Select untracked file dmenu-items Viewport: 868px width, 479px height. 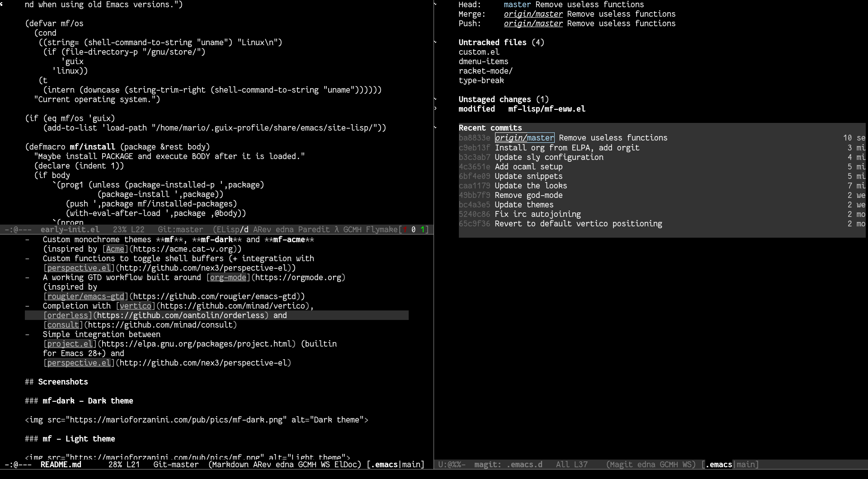(x=483, y=61)
